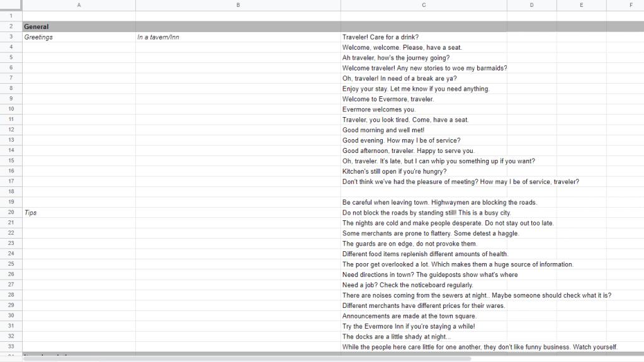
Task: Click the 'Greetings' cell
Action: [79, 37]
